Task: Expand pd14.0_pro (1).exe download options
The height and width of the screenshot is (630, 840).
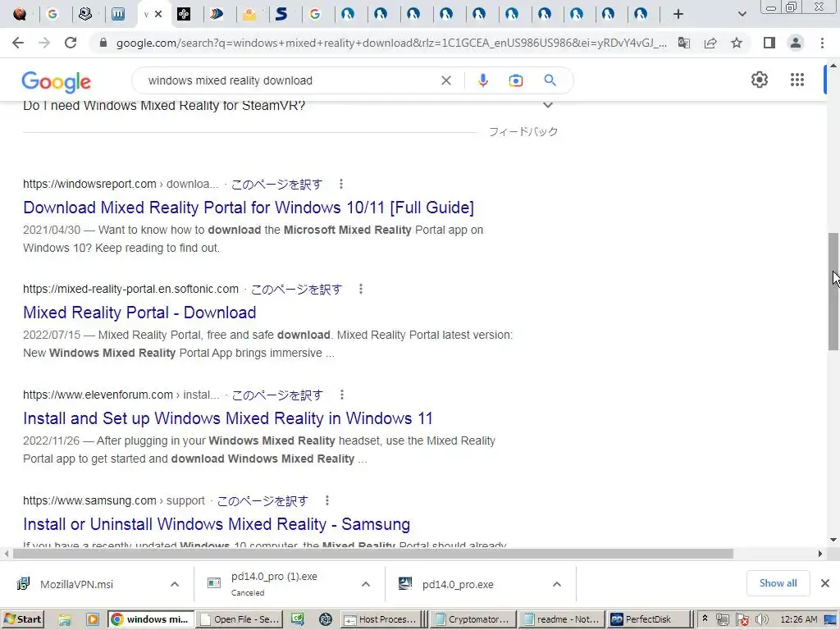Action: [x=365, y=584]
